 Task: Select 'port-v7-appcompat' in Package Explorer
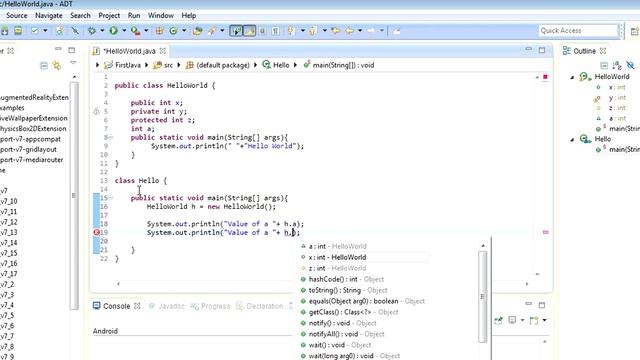tap(30, 139)
